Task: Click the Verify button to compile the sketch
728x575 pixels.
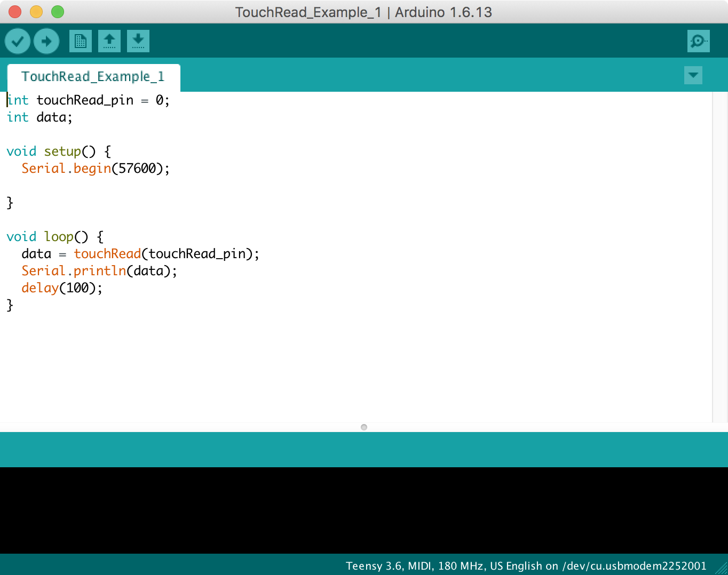Action: pyautogui.click(x=17, y=41)
